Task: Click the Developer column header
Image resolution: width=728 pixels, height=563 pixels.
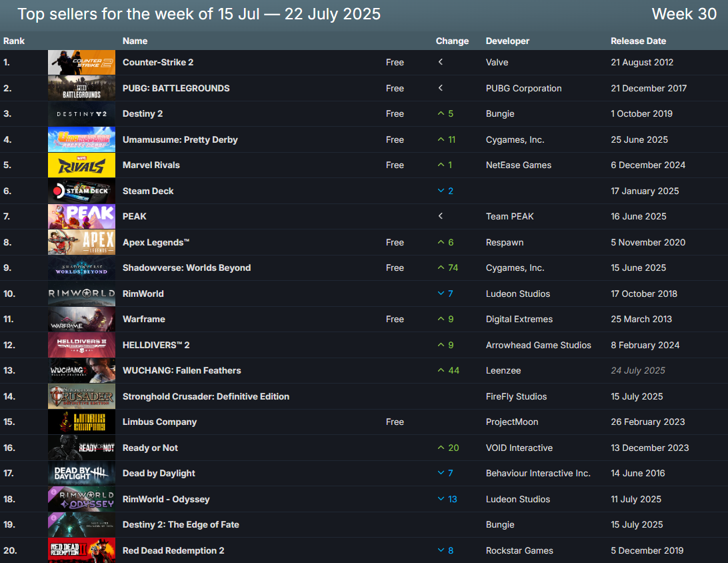Action: 507,41
